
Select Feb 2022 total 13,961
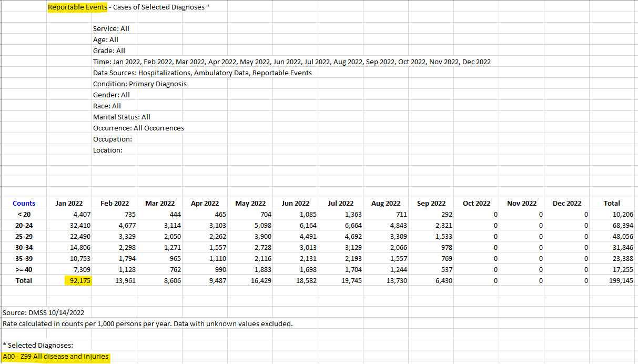125,280
